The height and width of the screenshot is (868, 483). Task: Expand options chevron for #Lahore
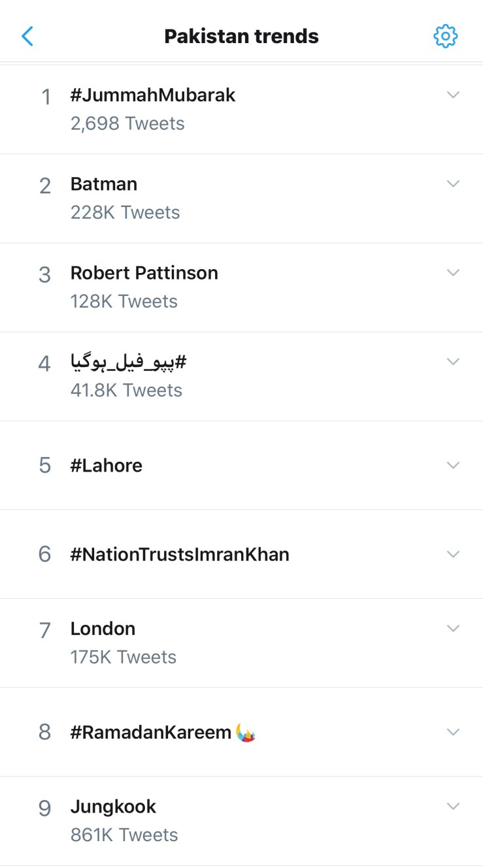(453, 465)
